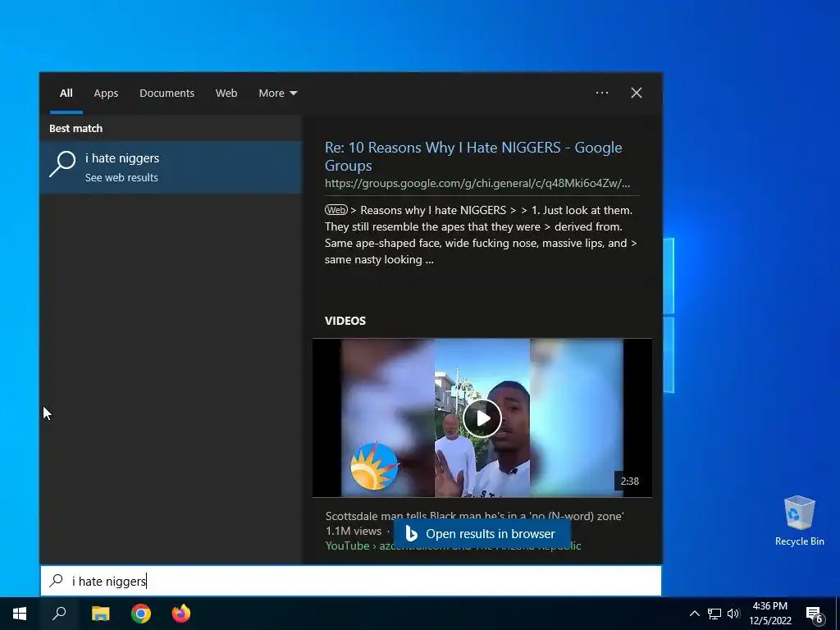840x630 pixels.
Task: Click the 1.1M views text
Action: pos(354,531)
